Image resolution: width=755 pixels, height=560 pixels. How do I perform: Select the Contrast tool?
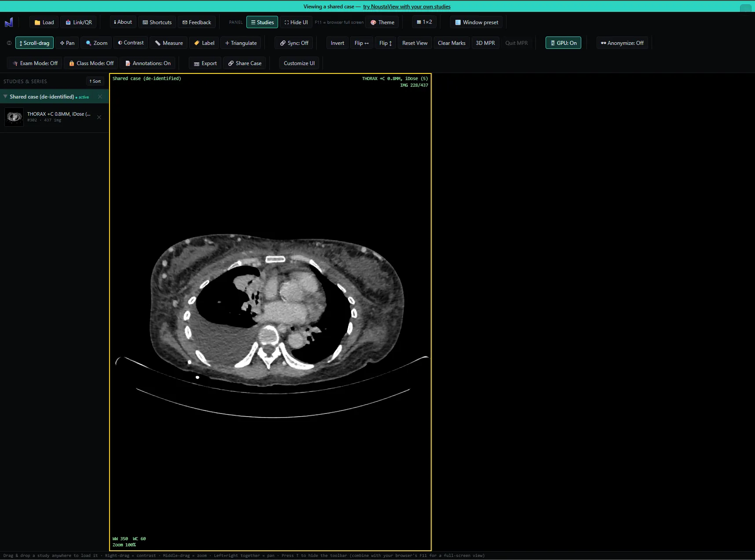[131, 43]
